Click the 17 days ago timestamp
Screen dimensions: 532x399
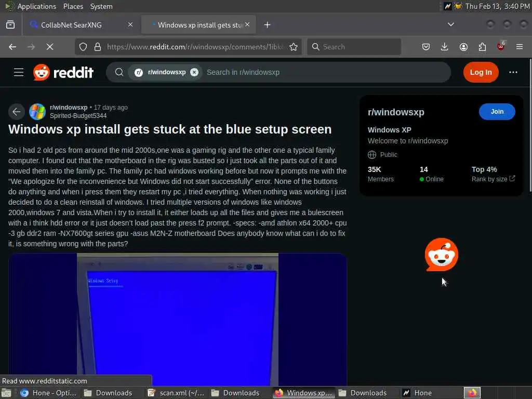coord(111,108)
